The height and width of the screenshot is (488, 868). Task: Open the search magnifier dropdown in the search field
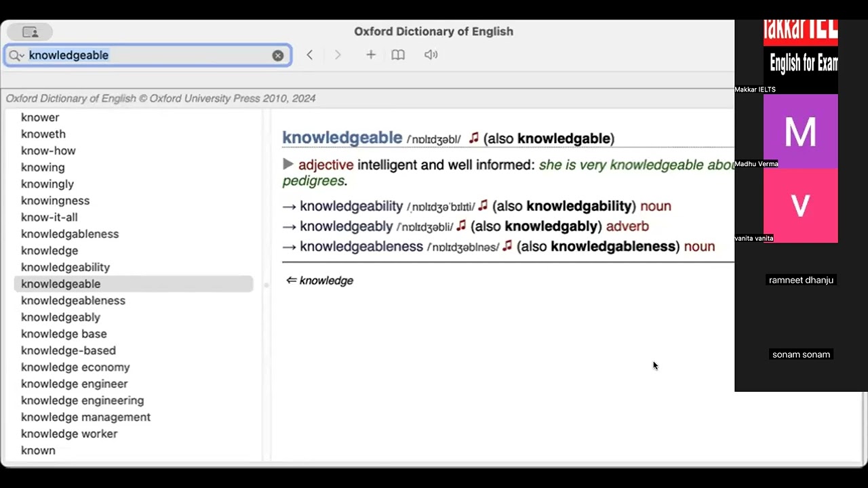(16, 56)
